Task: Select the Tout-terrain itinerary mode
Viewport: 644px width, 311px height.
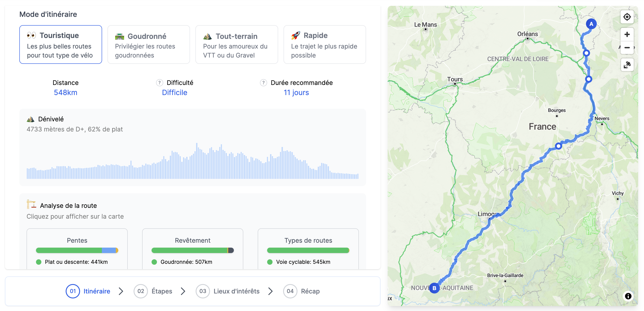Action: click(x=237, y=44)
